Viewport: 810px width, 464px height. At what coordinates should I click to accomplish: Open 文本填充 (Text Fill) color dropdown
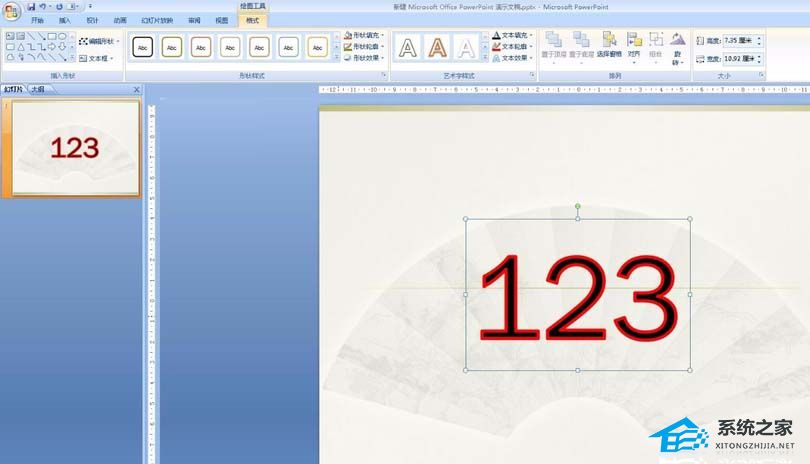(x=512, y=35)
